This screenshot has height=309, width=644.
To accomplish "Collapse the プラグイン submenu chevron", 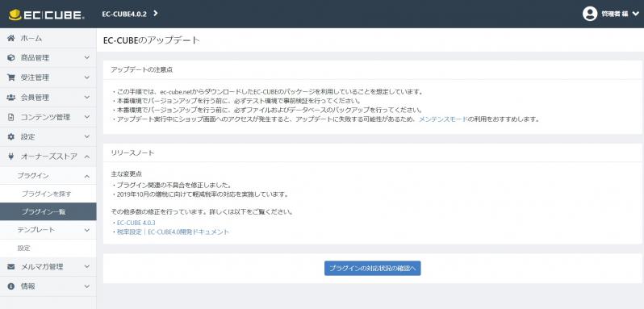I will tap(86, 176).
